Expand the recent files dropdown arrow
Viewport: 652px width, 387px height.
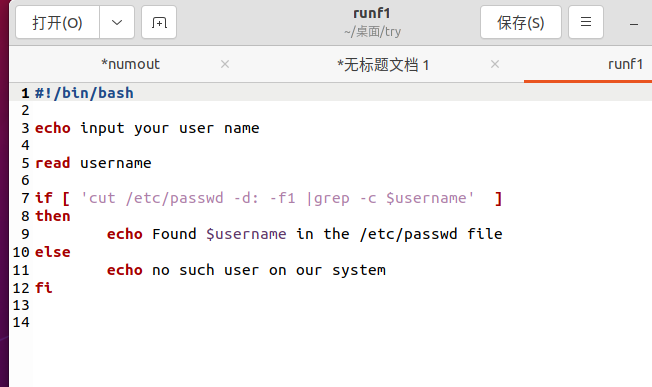117,22
